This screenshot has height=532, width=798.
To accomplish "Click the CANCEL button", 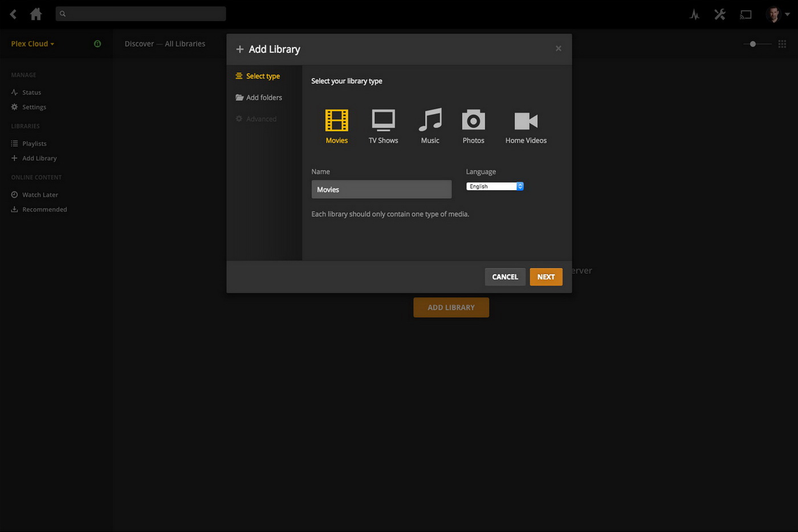I will tap(505, 277).
